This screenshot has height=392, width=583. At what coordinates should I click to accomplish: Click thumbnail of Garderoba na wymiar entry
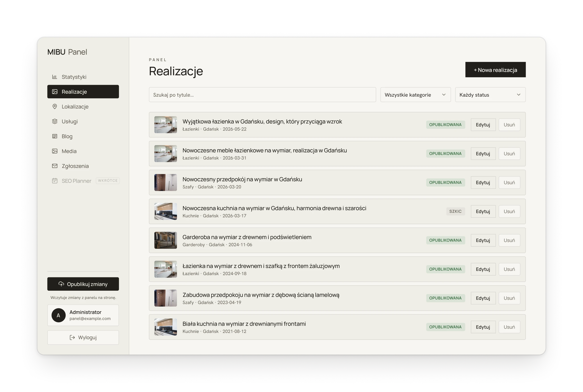pyautogui.click(x=165, y=240)
